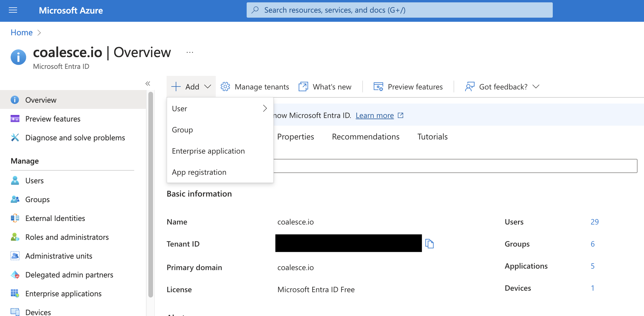Switch to the Recommendations tab

pos(366,137)
